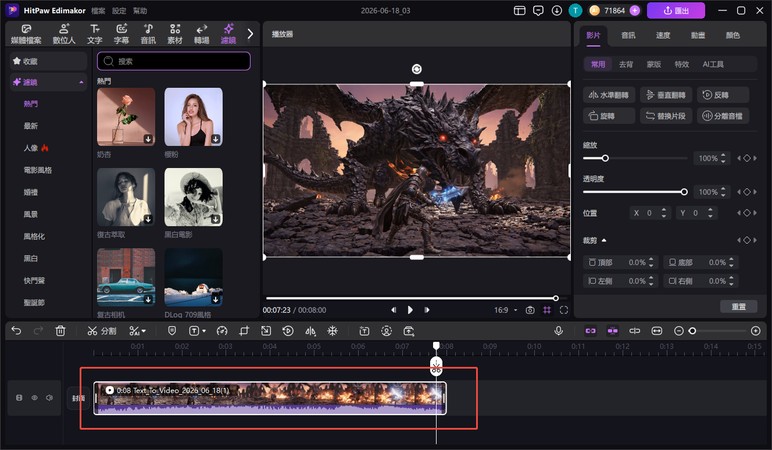
Task: Switch to the 音訊 properties tab
Action: tap(628, 35)
